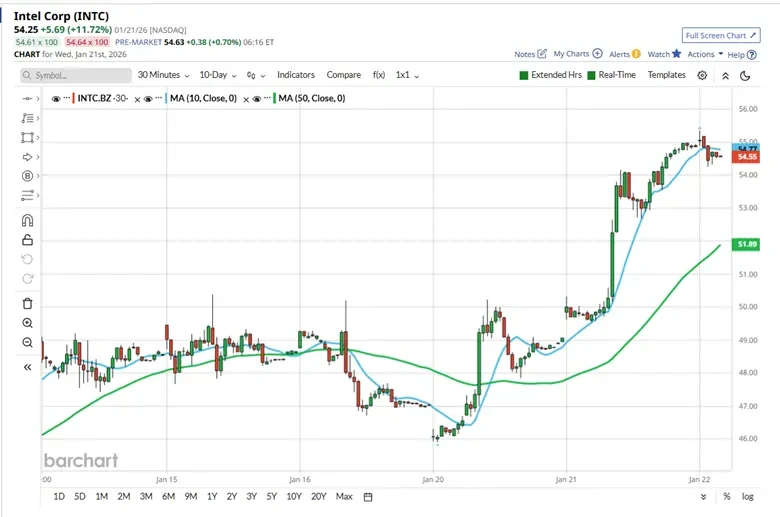Open MA (10) options ellipsis menu
This screenshot has width=780, height=517.
[159, 98]
